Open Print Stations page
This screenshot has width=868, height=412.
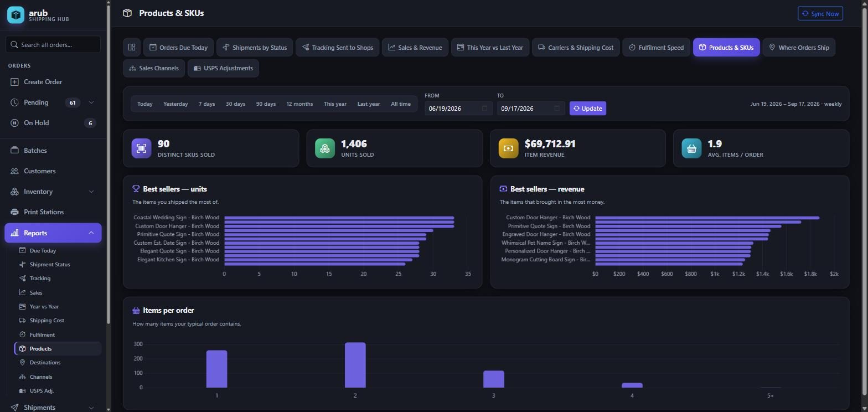(x=53, y=212)
